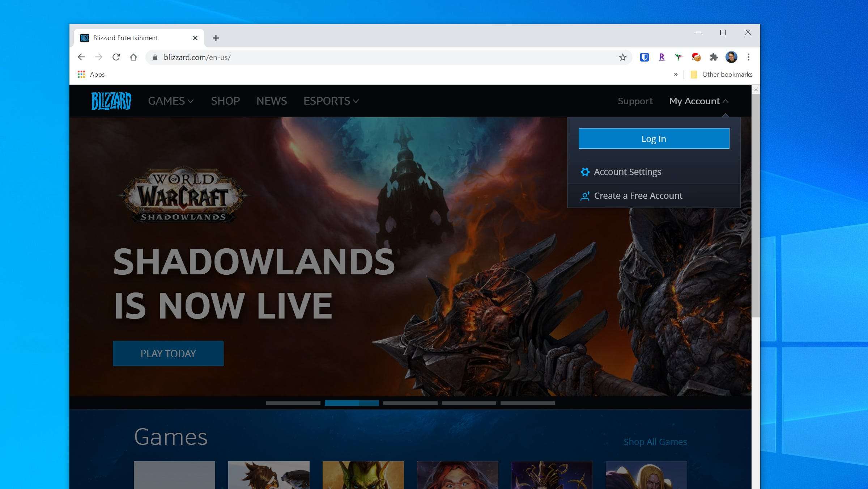Open the NEWS nav item

pyautogui.click(x=272, y=101)
